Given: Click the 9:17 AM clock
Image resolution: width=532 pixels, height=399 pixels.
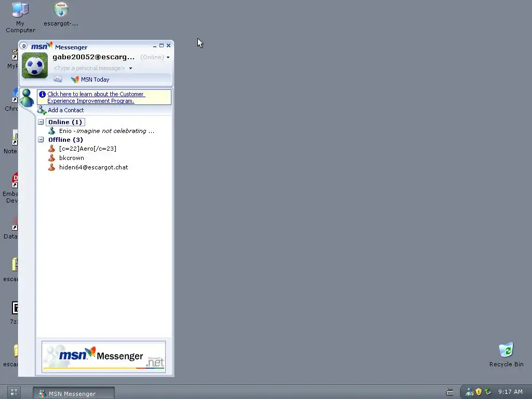Looking at the screenshot, I should pos(510,392).
